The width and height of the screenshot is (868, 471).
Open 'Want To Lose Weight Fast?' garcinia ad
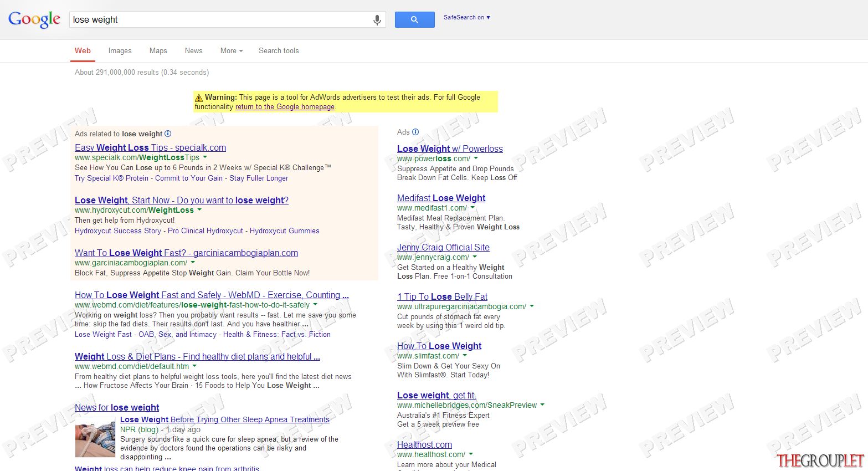click(186, 253)
